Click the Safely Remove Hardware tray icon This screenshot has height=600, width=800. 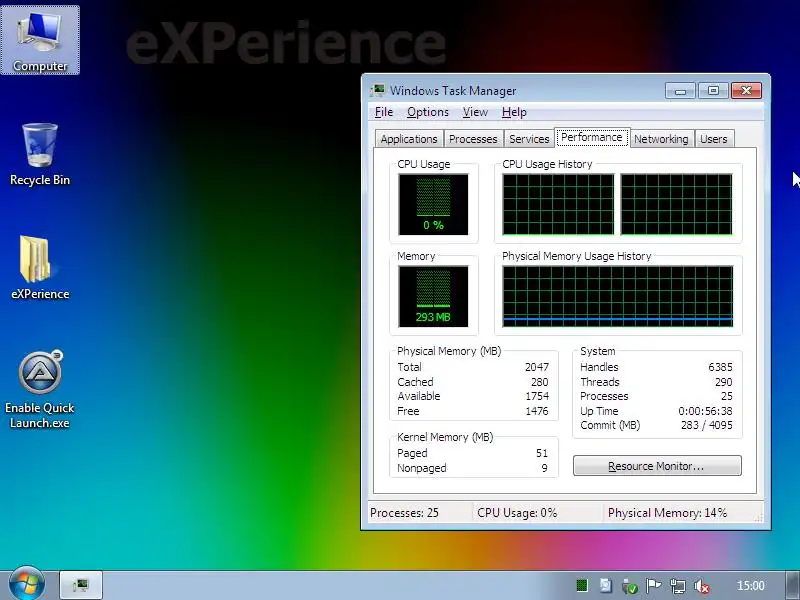[x=630, y=586]
